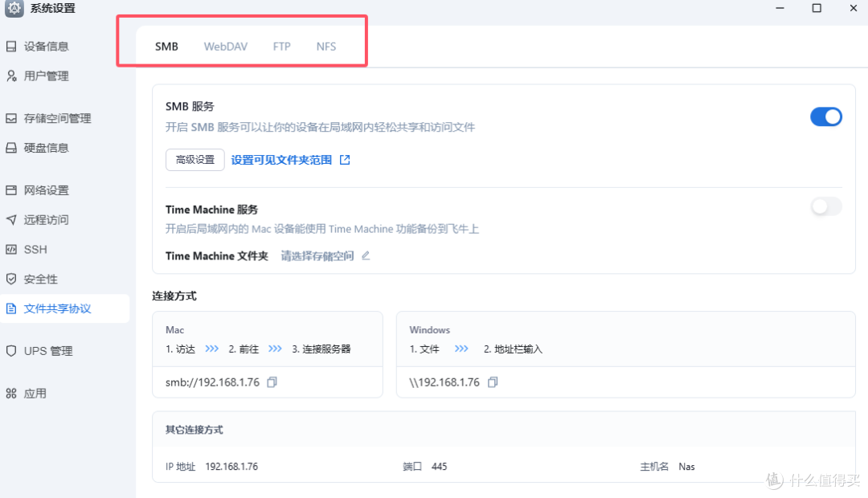
Task: Click the user management person icon
Action: (x=11, y=76)
